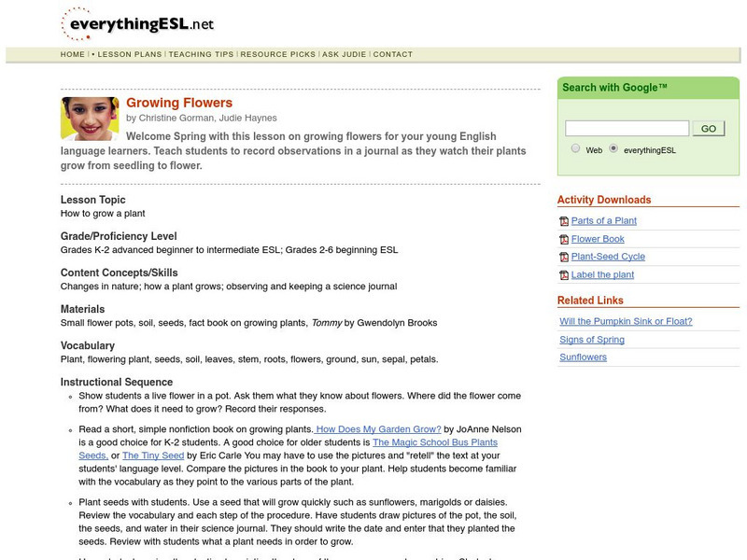This screenshot has height=560, width=747.
Task: Click the PDF icon beside Plant-Seed Cycle
Action: (x=564, y=257)
